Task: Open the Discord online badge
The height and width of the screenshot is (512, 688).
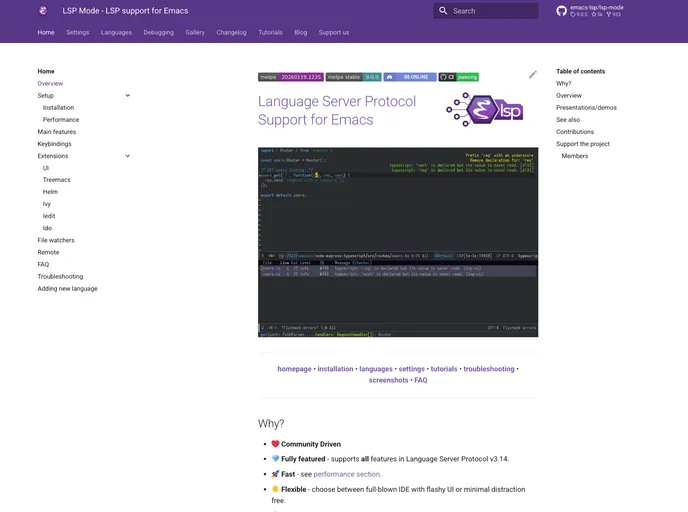Action: 410,76
